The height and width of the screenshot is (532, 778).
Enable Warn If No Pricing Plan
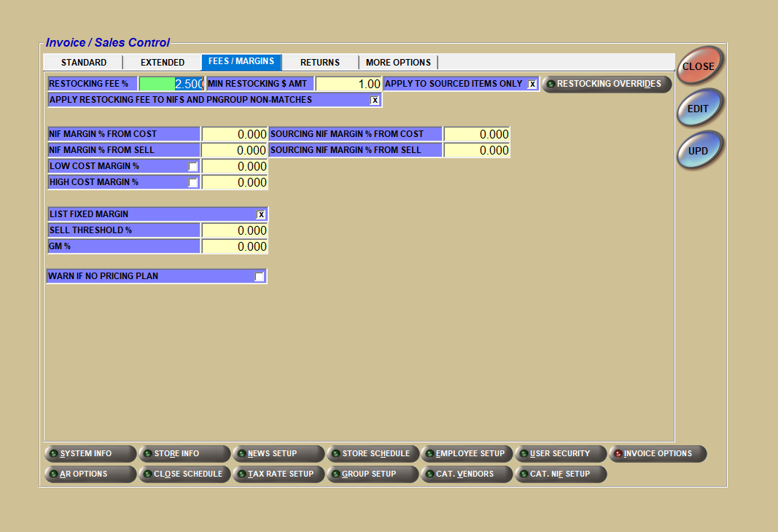[259, 276]
